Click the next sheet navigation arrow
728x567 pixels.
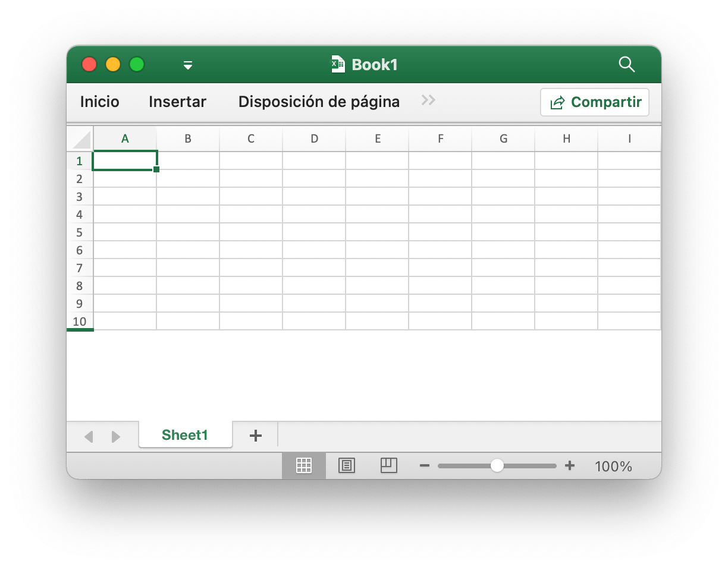click(115, 436)
